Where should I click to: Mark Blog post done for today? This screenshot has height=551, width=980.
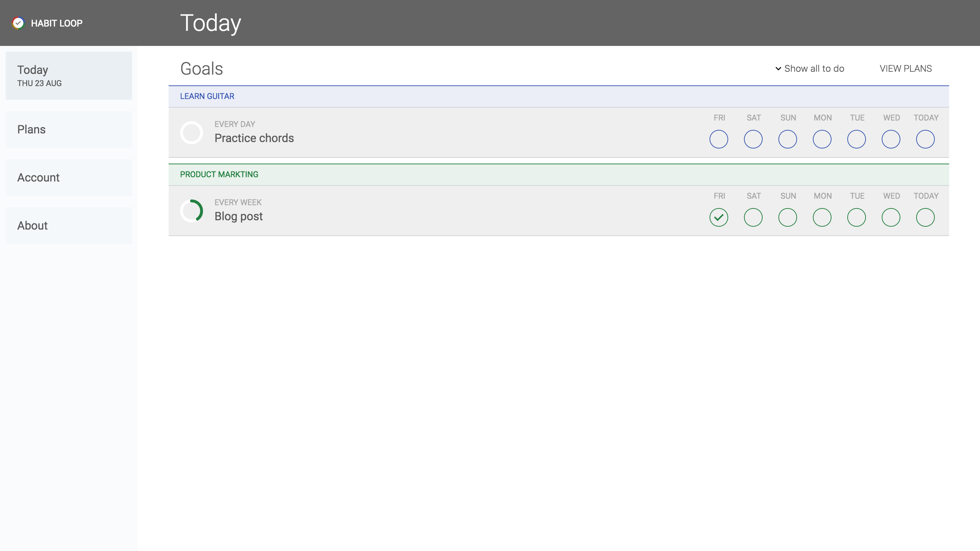pyautogui.click(x=925, y=217)
